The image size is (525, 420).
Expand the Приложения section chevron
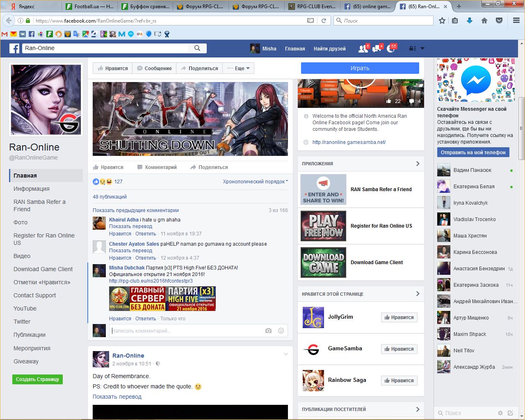coord(418,164)
